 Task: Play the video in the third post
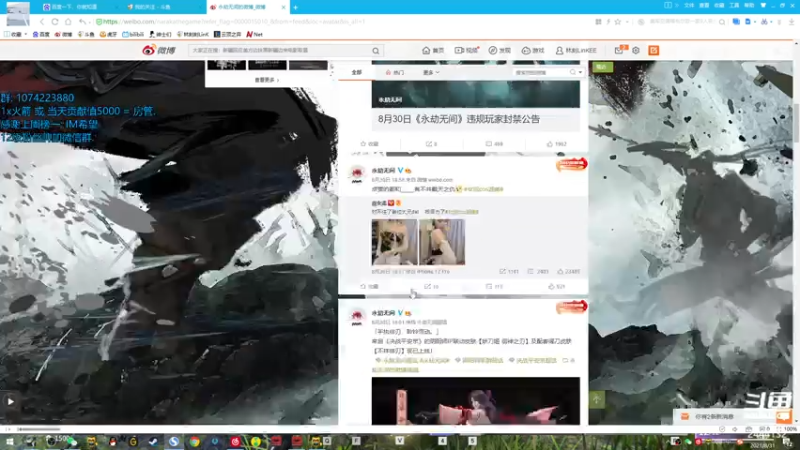[x=476, y=401]
